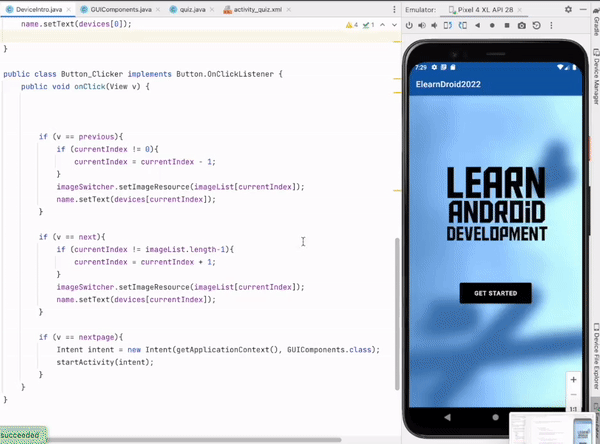
Task: Click the editor horizontal scrollbar
Action: tap(194, 440)
